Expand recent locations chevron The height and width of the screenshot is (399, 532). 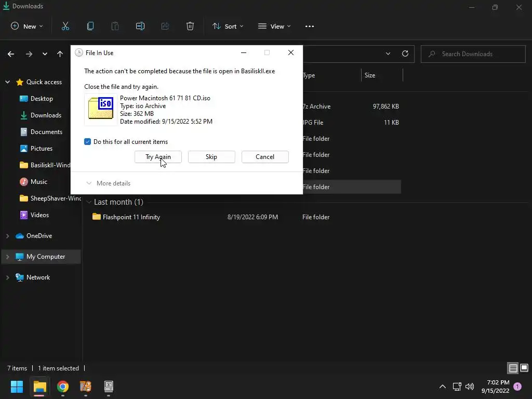tap(45, 54)
